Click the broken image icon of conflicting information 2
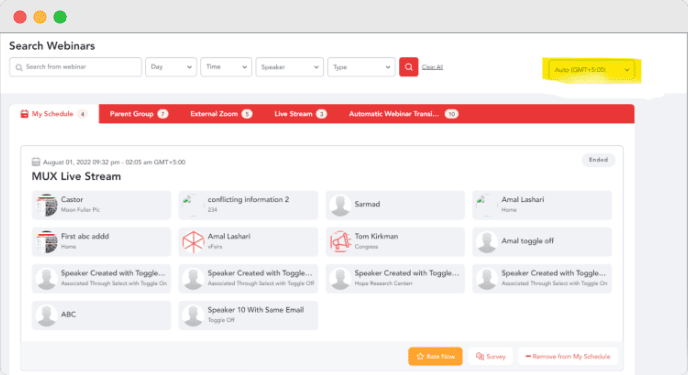The image size is (688, 375). [187, 200]
